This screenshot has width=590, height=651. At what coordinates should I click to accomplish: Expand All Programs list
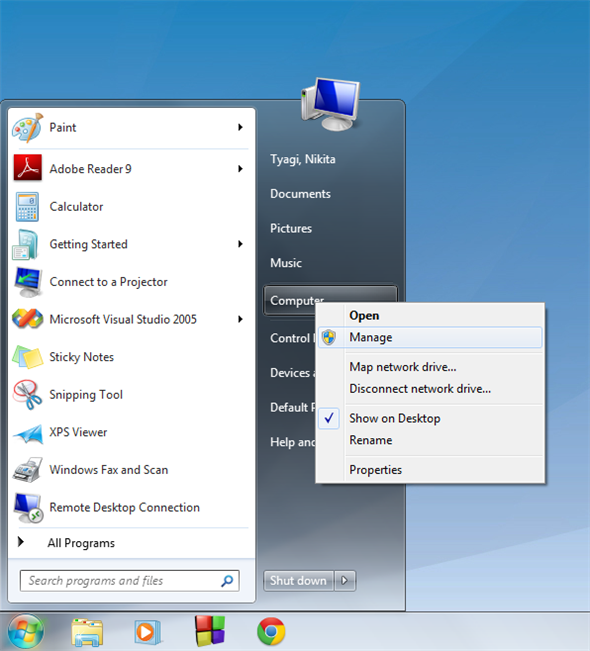tap(81, 543)
